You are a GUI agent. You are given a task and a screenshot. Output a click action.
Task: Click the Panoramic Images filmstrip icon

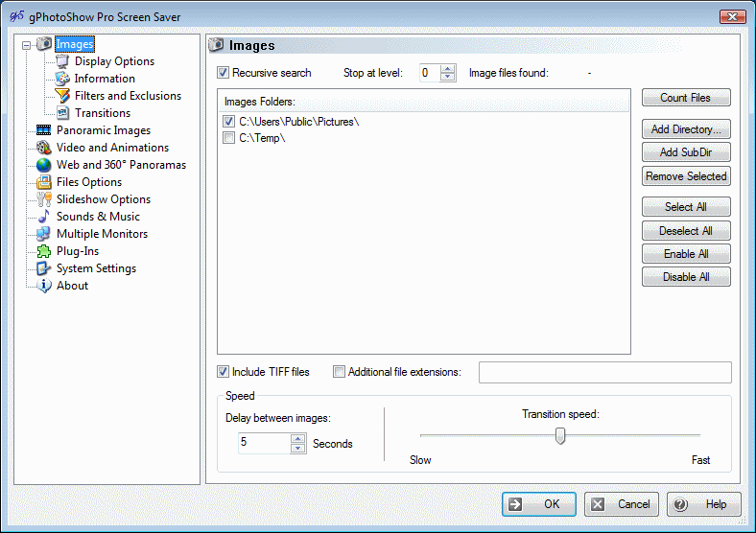click(x=44, y=130)
